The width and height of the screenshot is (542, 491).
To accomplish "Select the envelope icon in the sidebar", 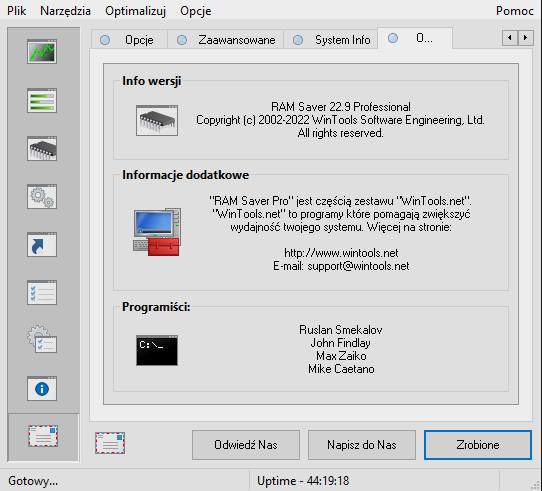I will pyautogui.click(x=43, y=436).
